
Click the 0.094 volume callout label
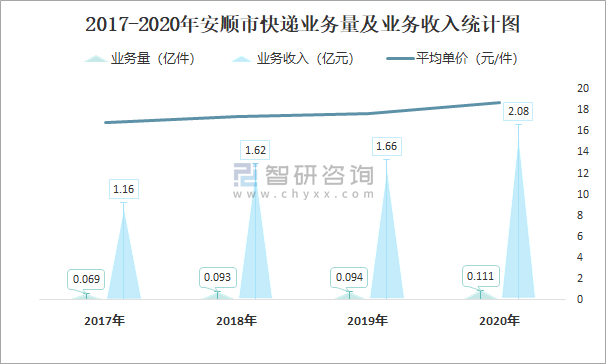click(349, 277)
